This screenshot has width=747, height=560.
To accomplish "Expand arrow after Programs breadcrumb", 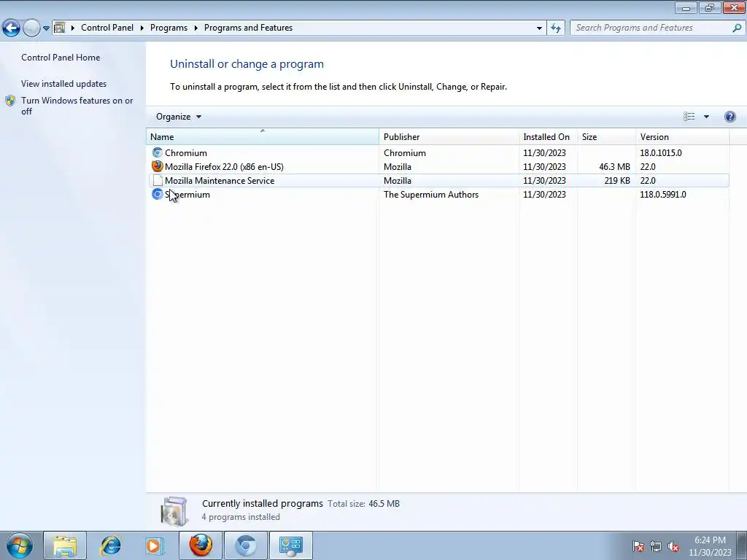I will pos(196,28).
